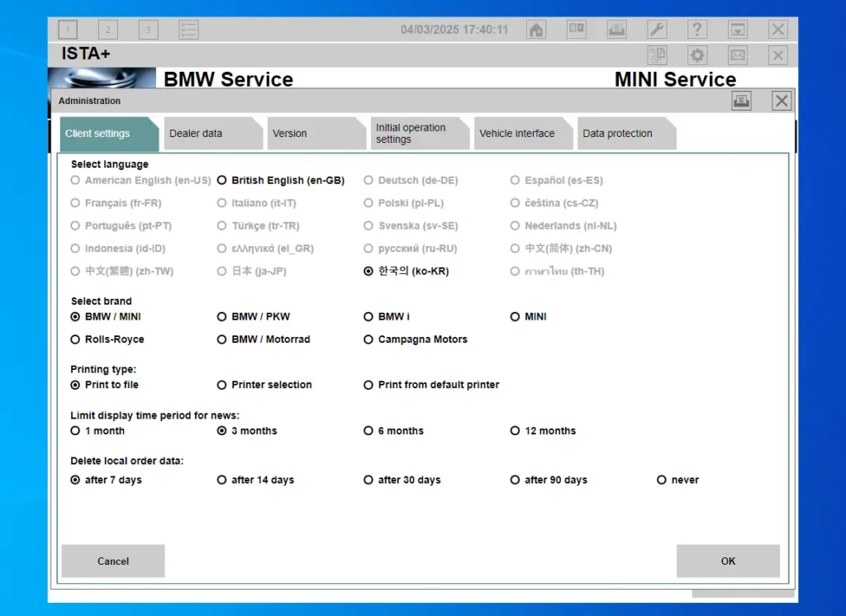846x616 pixels.
Task: Click the wrench settings icon in top toolbar
Action: 657,29
